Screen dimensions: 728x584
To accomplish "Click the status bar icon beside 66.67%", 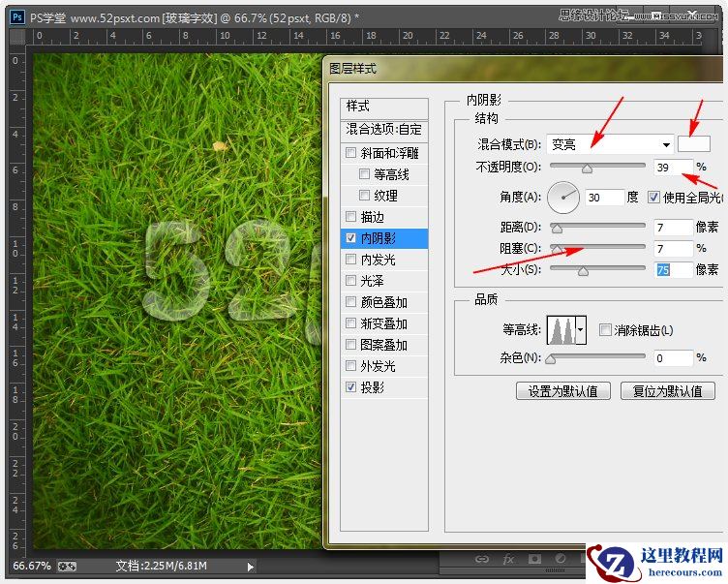I will (x=67, y=567).
